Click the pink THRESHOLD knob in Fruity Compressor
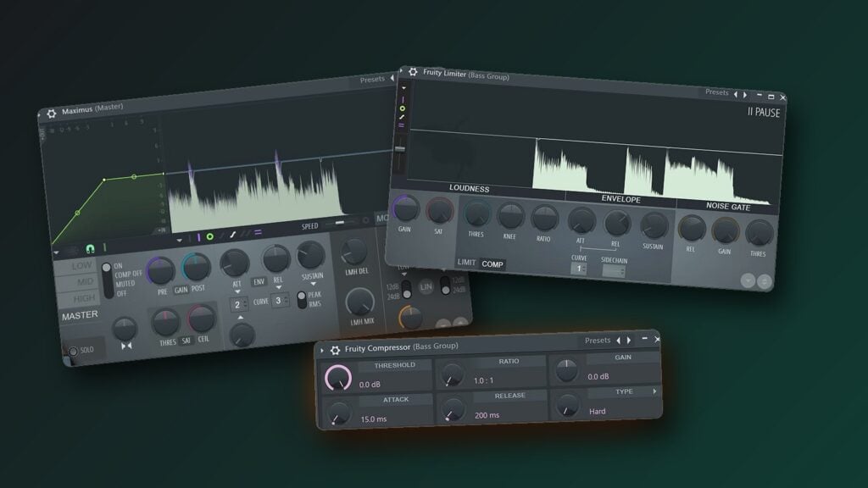This screenshot has width=868, height=488. coord(338,377)
